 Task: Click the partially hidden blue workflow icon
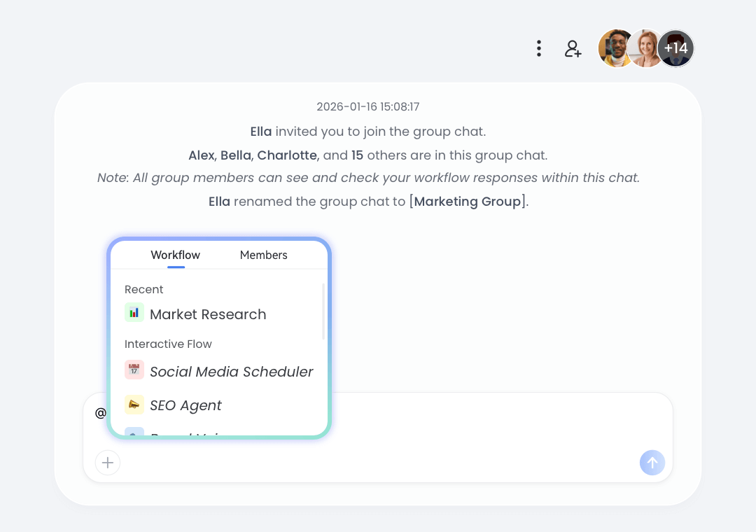(134, 433)
